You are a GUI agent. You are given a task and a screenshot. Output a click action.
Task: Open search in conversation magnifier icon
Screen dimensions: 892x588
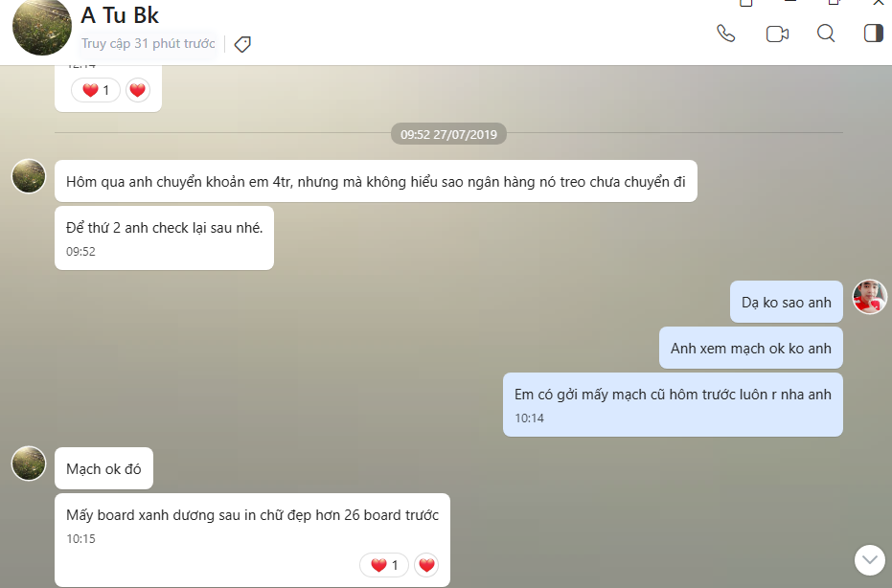coord(826,34)
